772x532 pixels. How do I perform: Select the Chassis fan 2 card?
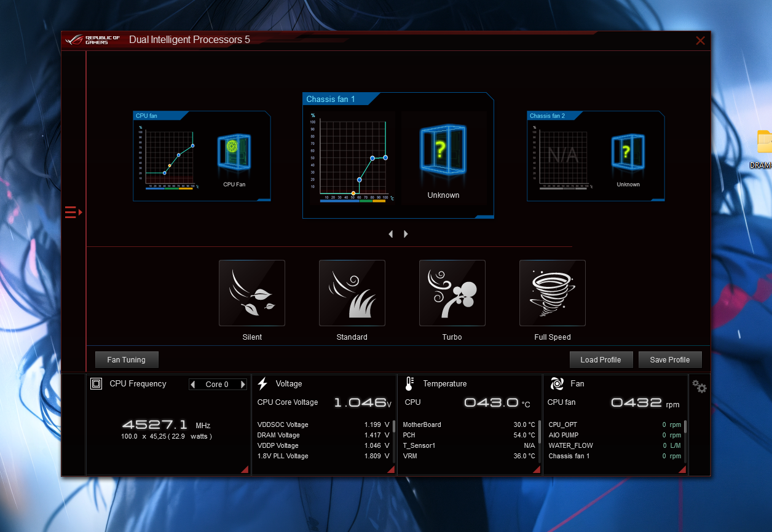(x=596, y=156)
